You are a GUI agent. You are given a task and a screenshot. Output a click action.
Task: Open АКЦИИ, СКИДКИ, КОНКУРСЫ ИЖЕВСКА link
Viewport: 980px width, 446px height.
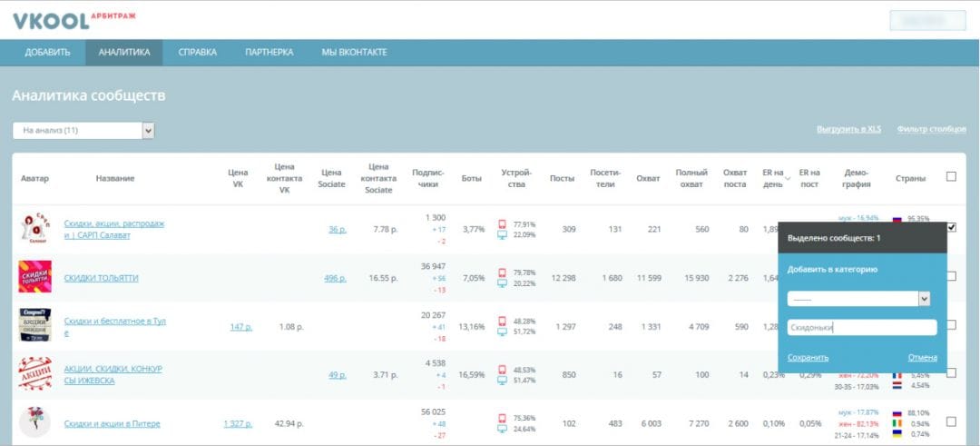[x=113, y=374]
